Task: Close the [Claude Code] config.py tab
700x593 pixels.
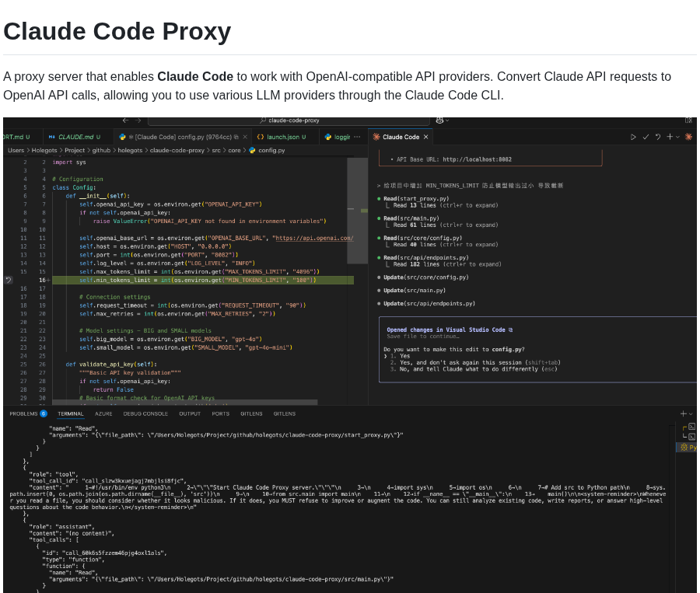Action: (245, 137)
